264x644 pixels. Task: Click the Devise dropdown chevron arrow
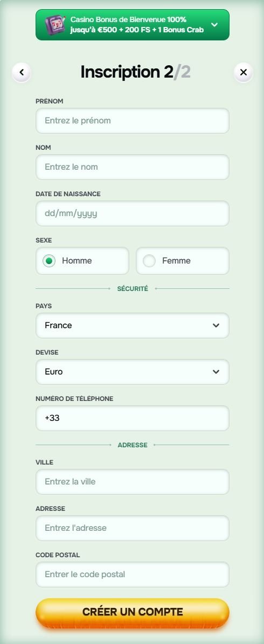click(x=216, y=372)
